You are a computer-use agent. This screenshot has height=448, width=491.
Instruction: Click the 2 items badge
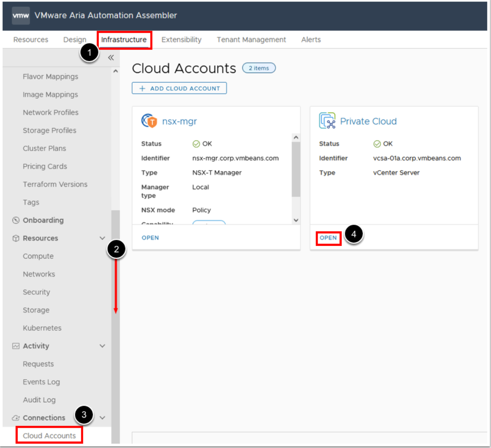pos(259,68)
